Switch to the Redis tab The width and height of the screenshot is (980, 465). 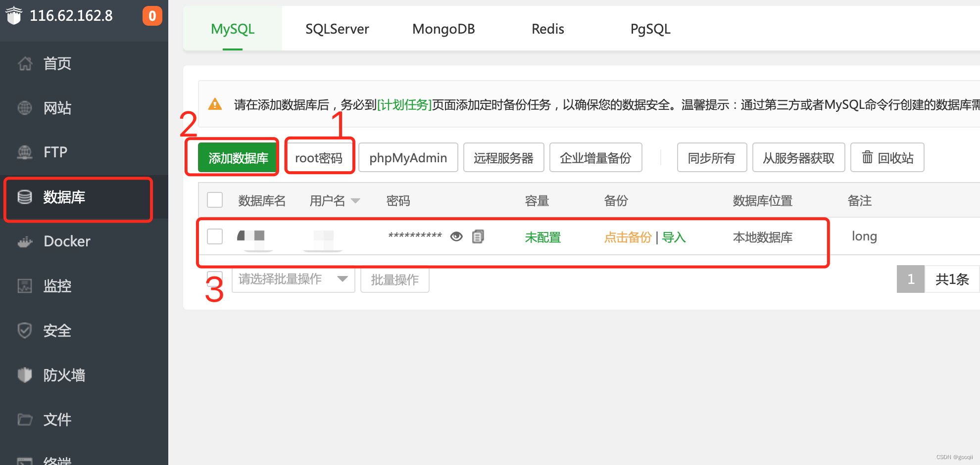pyautogui.click(x=548, y=29)
